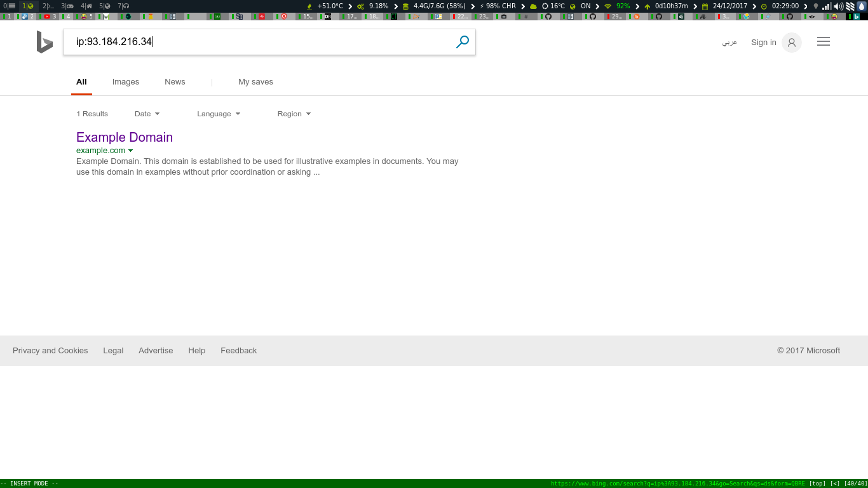Open the Privacy and Cookies footer link

click(x=50, y=351)
